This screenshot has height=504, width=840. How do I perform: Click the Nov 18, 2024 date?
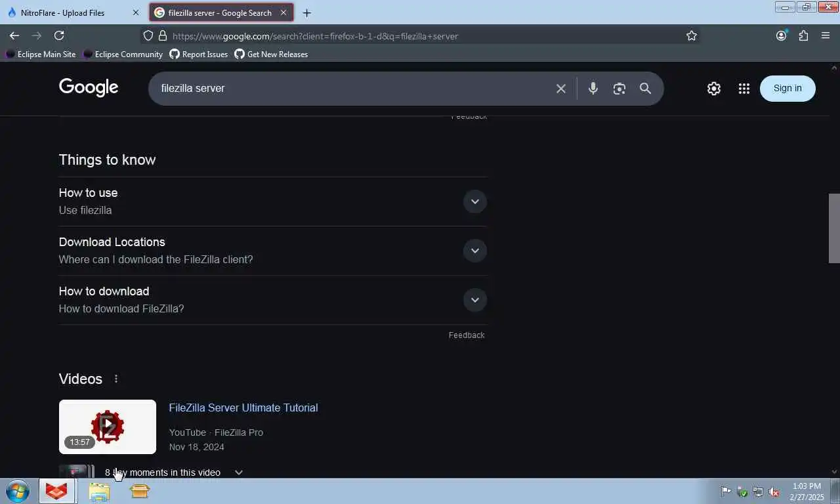click(x=196, y=447)
